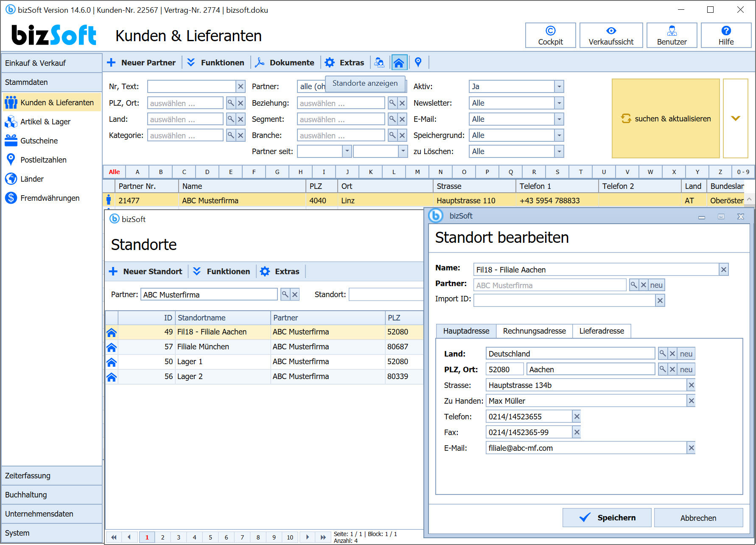Clear the Telefon field
This screenshot has width=756, height=545.
pyautogui.click(x=577, y=416)
